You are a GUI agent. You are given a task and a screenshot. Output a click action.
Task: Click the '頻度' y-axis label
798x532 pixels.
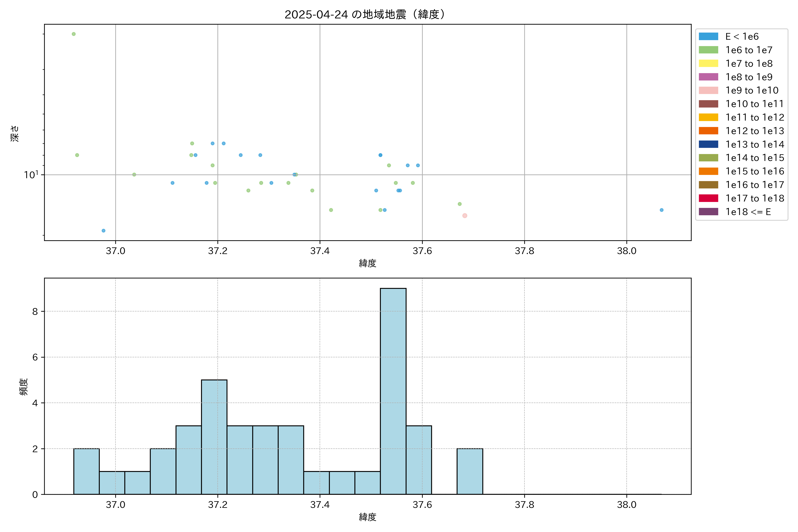pos(23,387)
